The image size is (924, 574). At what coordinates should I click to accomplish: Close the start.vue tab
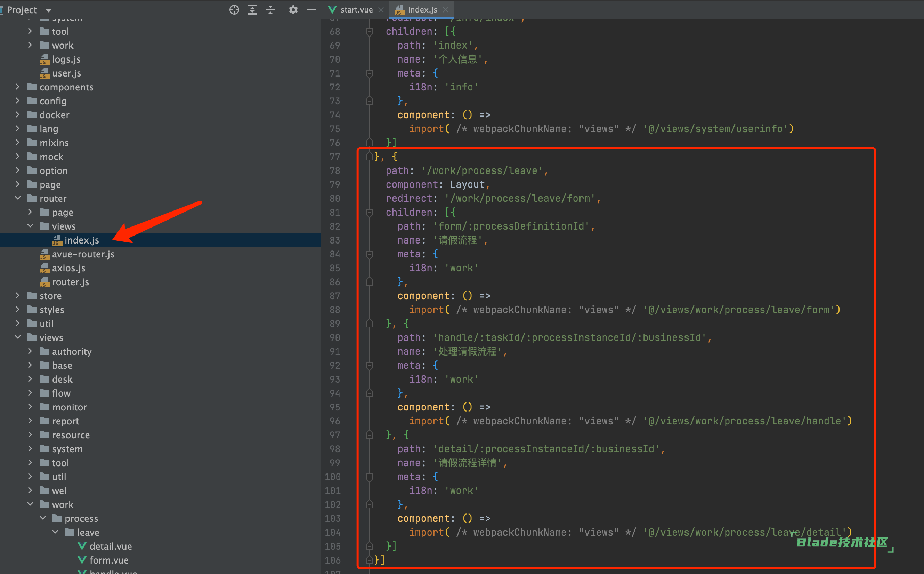pyautogui.click(x=381, y=10)
